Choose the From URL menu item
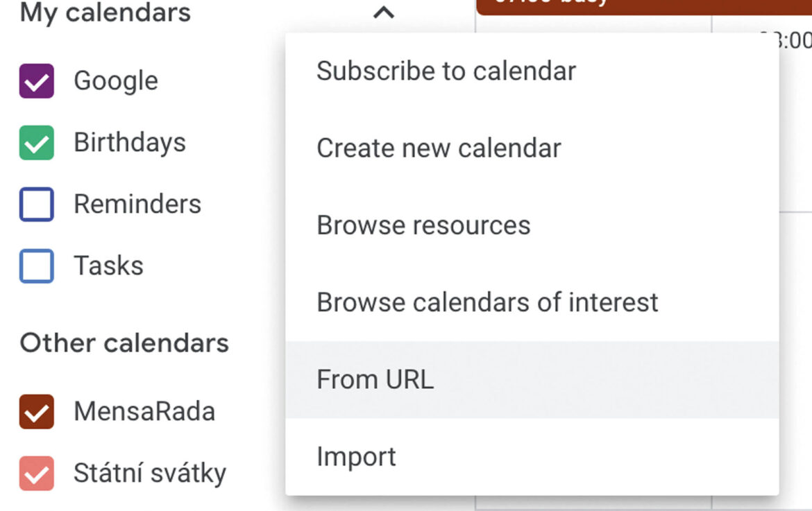The width and height of the screenshot is (812, 511). (375, 380)
